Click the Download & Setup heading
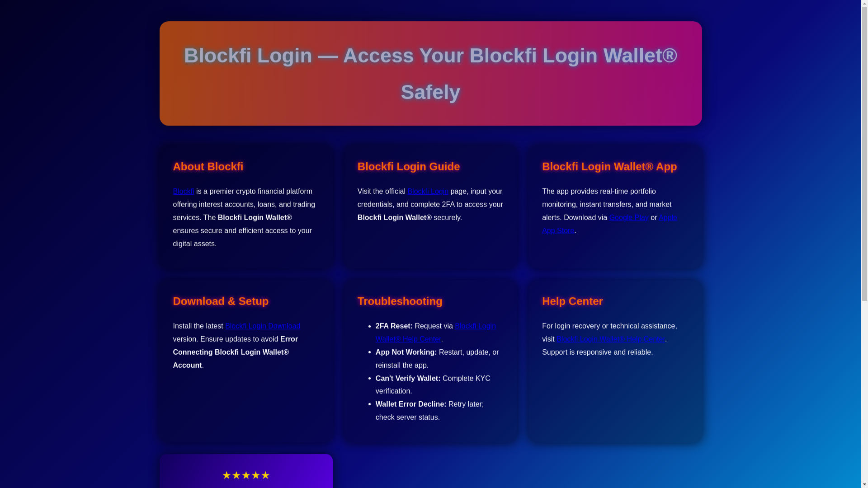The height and width of the screenshot is (488, 868). (x=221, y=301)
